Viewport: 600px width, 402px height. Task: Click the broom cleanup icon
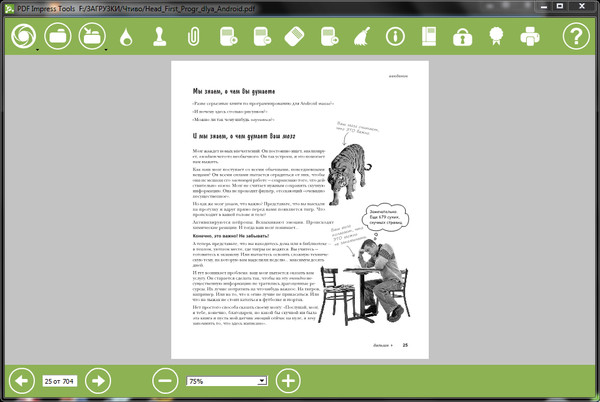pos(361,38)
